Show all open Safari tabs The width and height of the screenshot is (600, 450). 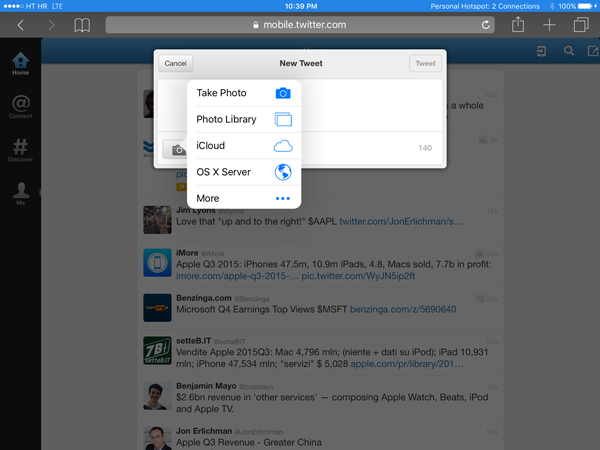581,25
